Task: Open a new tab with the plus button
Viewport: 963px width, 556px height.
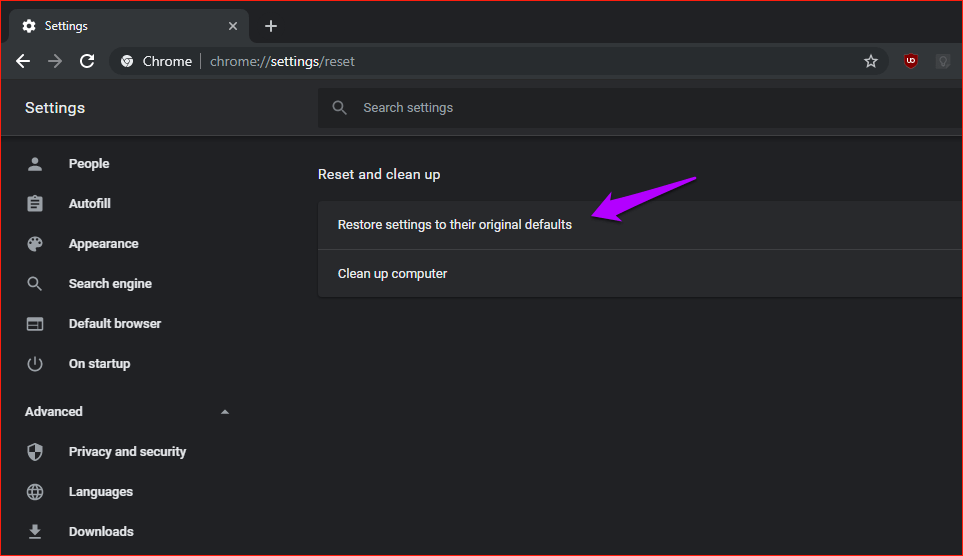Action: click(x=271, y=26)
